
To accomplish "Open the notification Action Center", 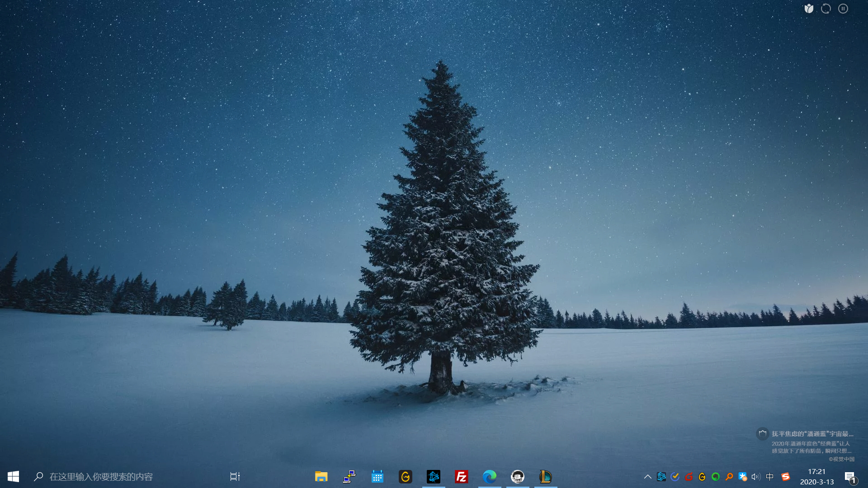I will tap(850, 477).
